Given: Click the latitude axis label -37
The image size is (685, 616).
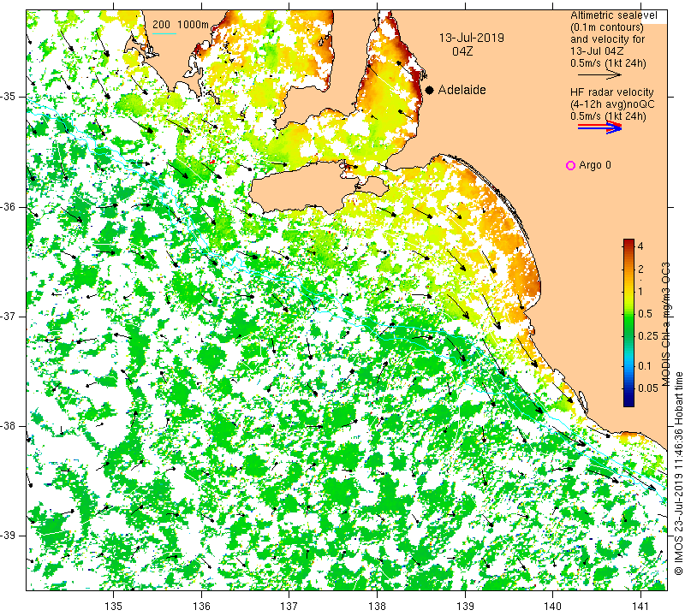Looking at the screenshot, I should [x=9, y=316].
